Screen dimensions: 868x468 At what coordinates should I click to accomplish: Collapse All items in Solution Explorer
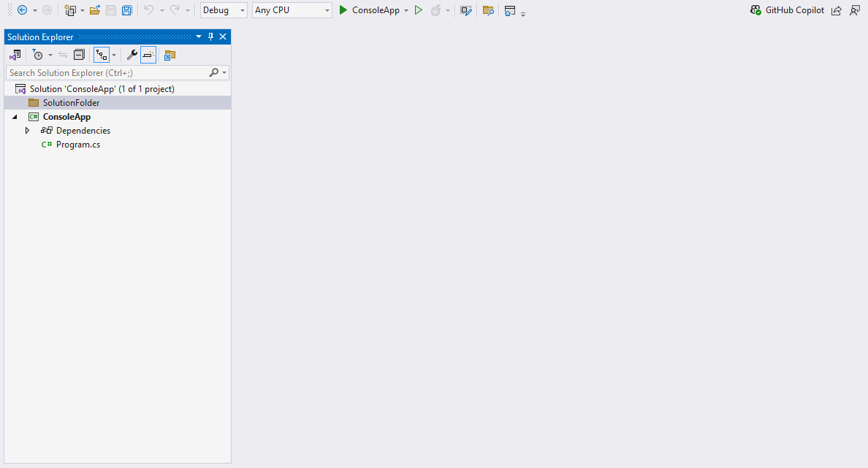click(x=79, y=54)
